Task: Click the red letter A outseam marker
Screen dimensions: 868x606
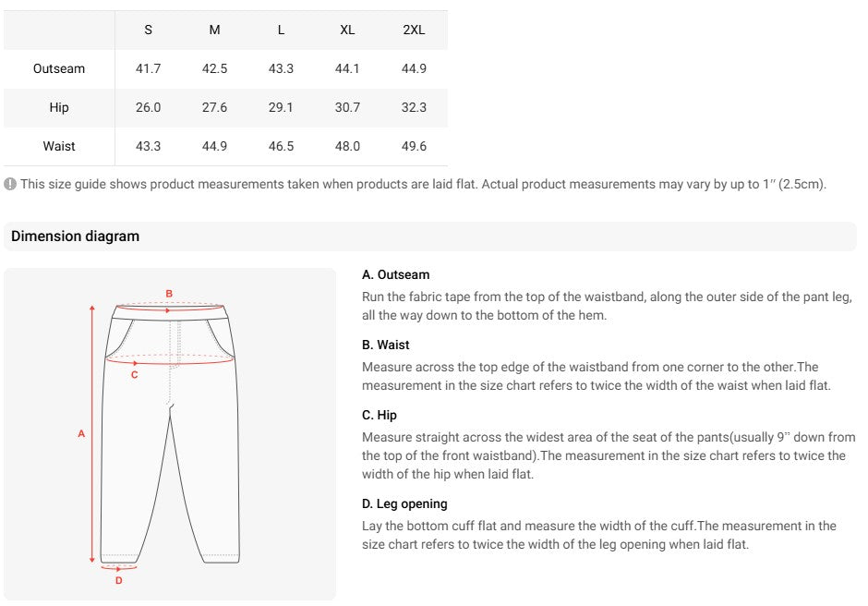Action: [81, 434]
